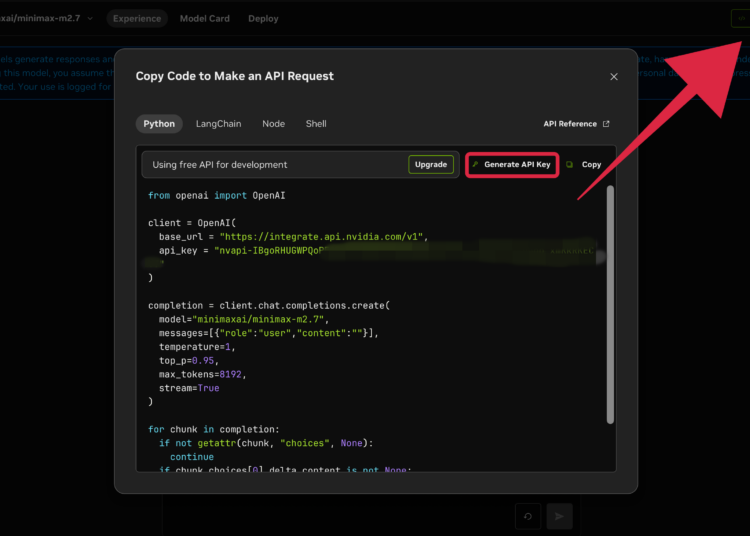Click Generate API Key button
750x536 pixels.
(512, 164)
